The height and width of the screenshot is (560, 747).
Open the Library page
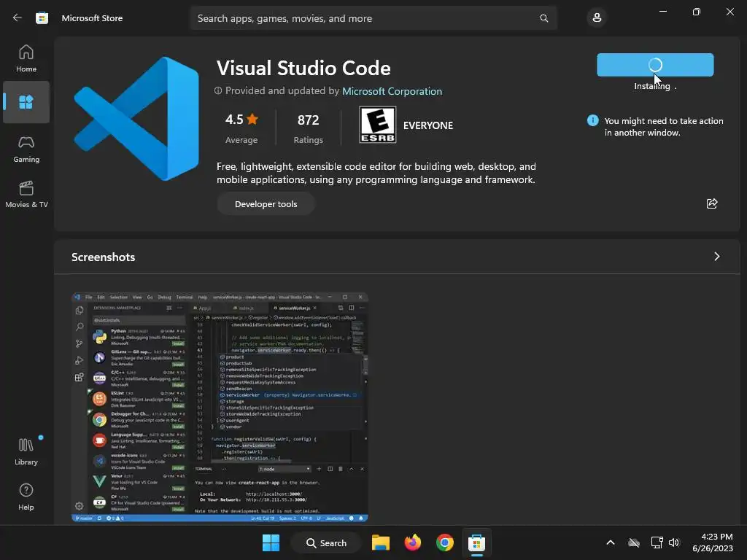click(26, 452)
